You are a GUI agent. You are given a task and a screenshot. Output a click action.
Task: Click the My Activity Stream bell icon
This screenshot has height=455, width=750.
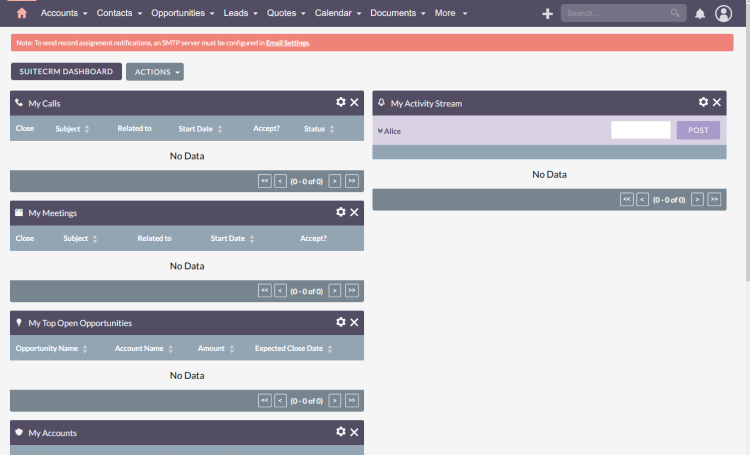pyautogui.click(x=381, y=102)
